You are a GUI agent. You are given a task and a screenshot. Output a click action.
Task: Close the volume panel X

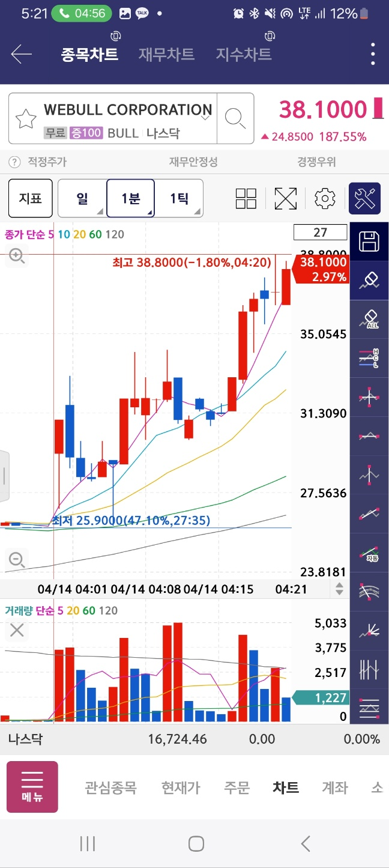coord(17,630)
